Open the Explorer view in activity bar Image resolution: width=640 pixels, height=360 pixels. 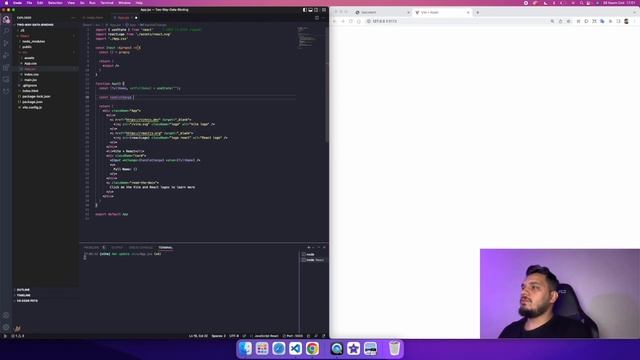(x=6, y=19)
